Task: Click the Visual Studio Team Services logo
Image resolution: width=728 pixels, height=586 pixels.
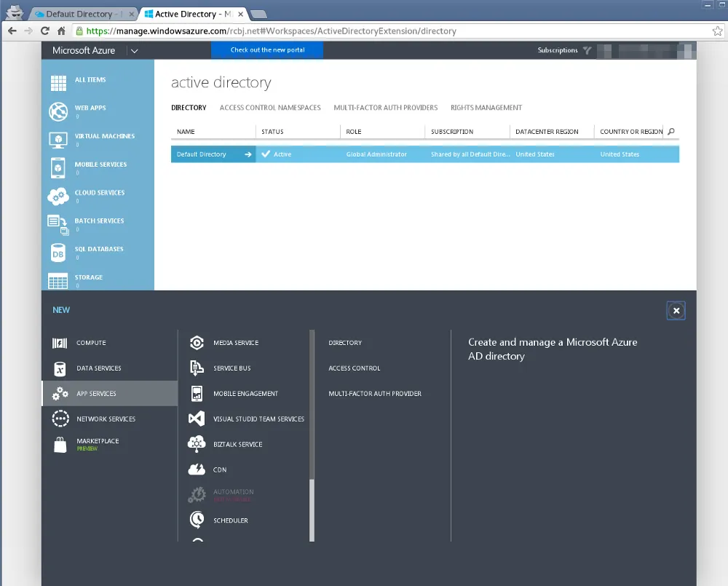Action: pos(197,419)
